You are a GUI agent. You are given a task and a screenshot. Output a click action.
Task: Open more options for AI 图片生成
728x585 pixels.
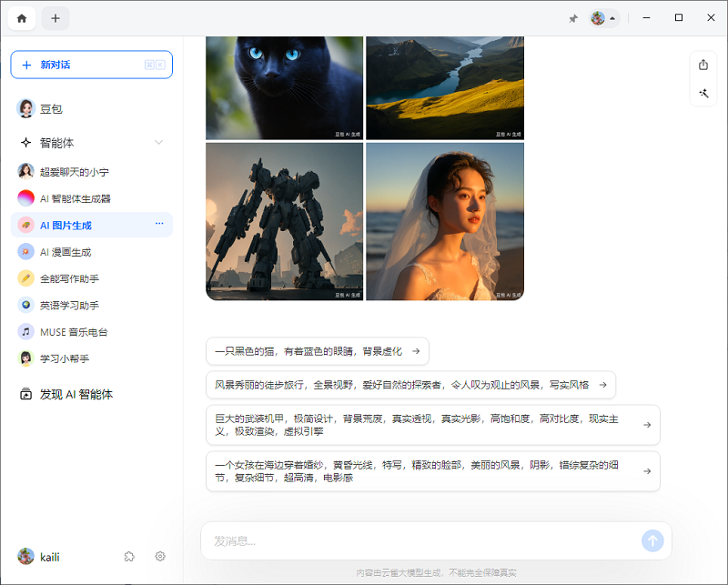159,224
